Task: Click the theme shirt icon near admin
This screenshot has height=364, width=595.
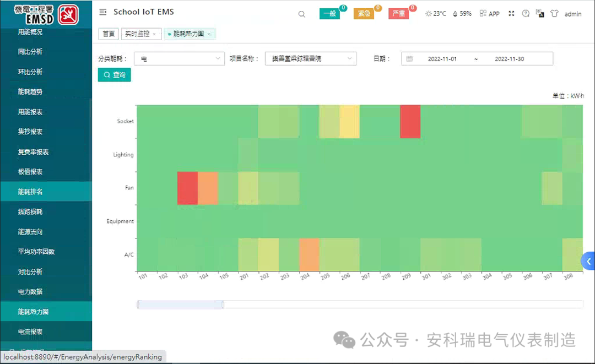Action: [x=555, y=14]
